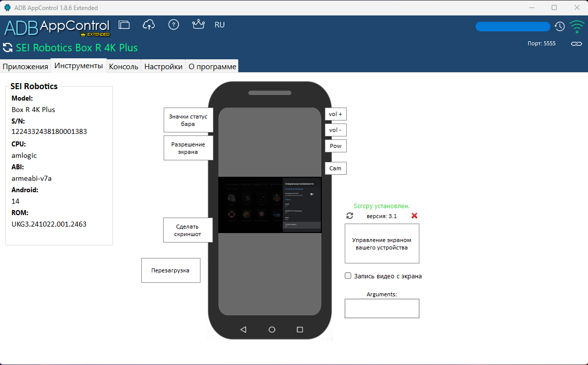Open the Разрешение экрана button

[x=188, y=148]
